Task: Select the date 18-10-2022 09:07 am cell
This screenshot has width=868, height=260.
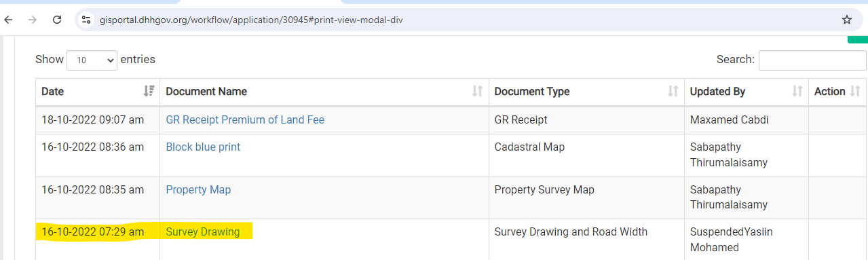Action: tap(98, 119)
